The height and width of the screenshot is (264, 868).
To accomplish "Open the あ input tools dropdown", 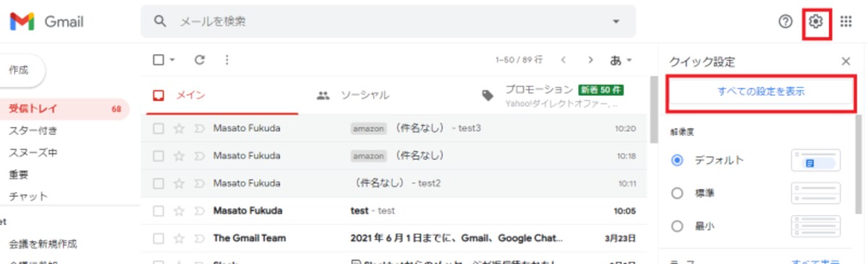I will pos(621,60).
